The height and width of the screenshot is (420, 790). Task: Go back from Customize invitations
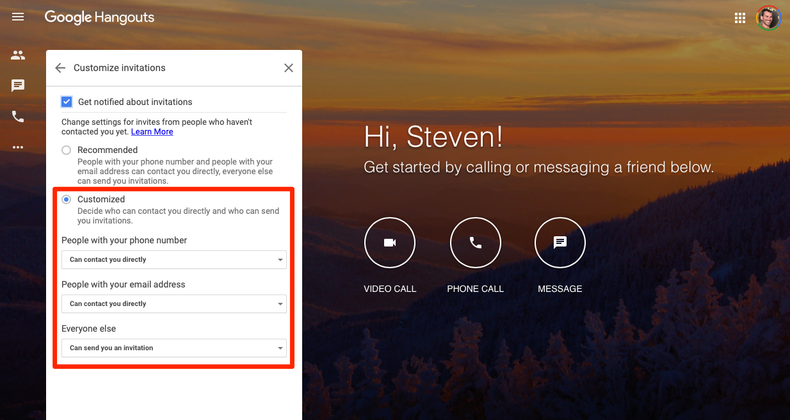(x=60, y=68)
